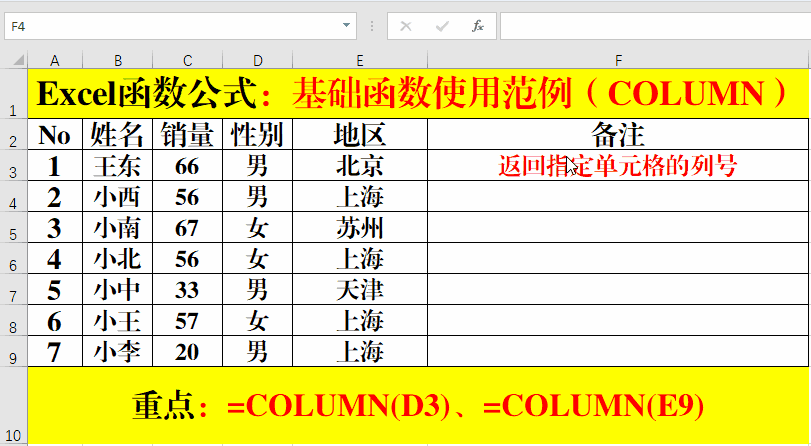The image size is (811, 446).
Task: Click the empty 备注 cell in 小西's row
Action: pos(618,197)
